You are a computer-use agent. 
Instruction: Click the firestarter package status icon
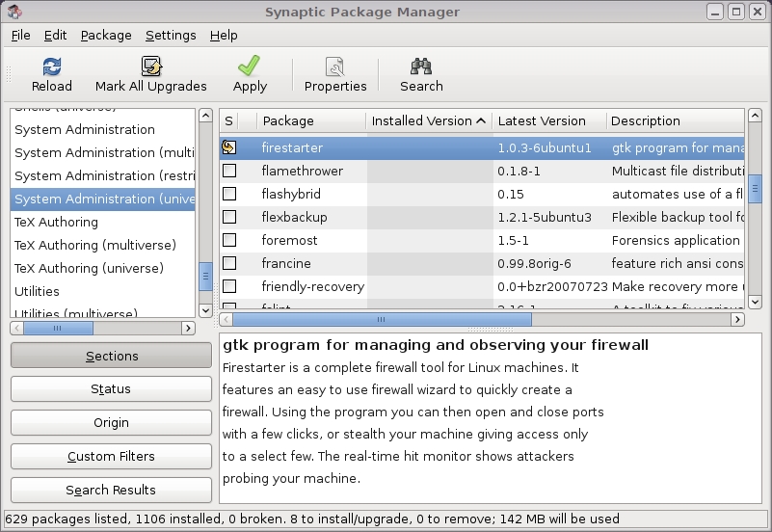click(229, 147)
